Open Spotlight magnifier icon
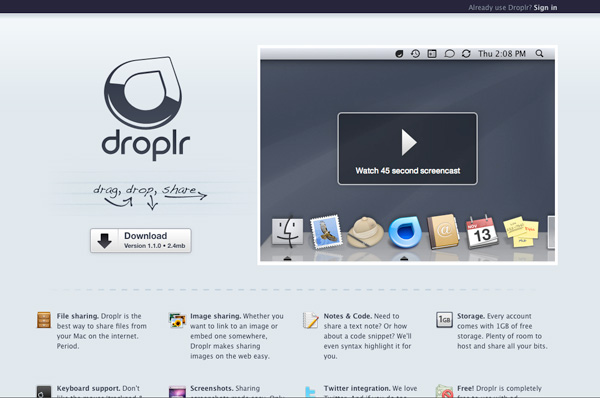The width and height of the screenshot is (600, 398). click(539, 54)
